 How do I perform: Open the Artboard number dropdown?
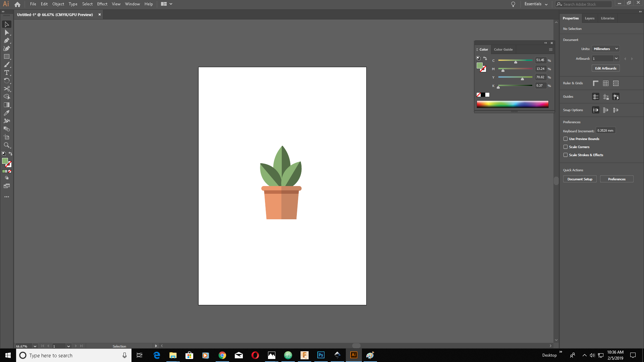click(616, 58)
